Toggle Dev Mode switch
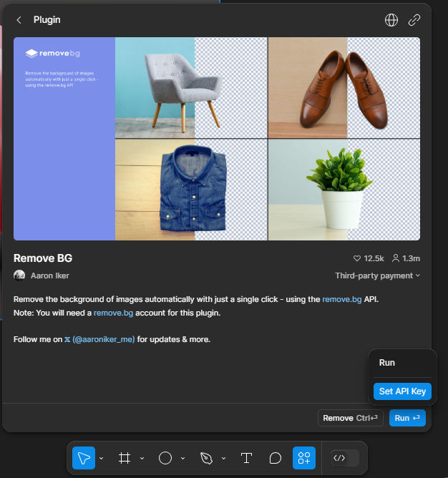The image size is (448, 478). [x=345, y=458]
